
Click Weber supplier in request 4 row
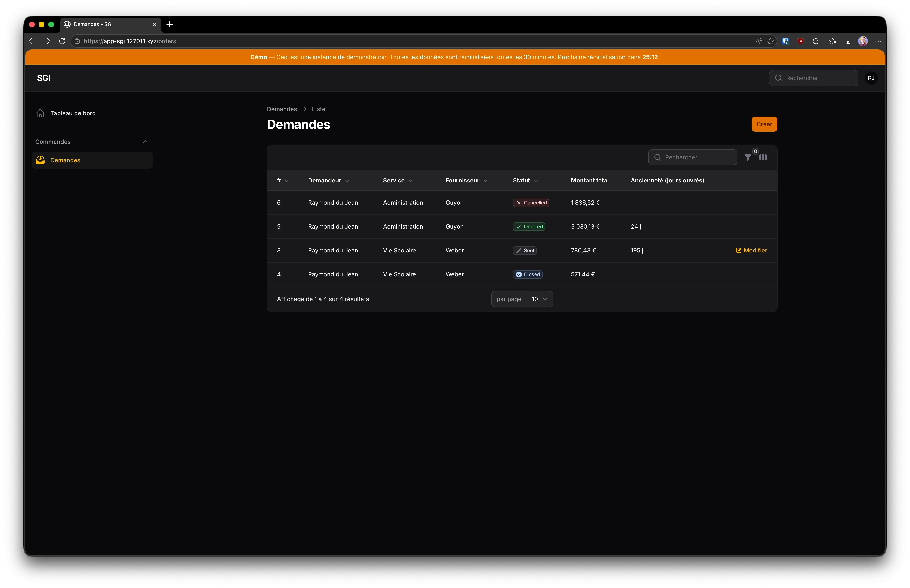pos(454,274)
